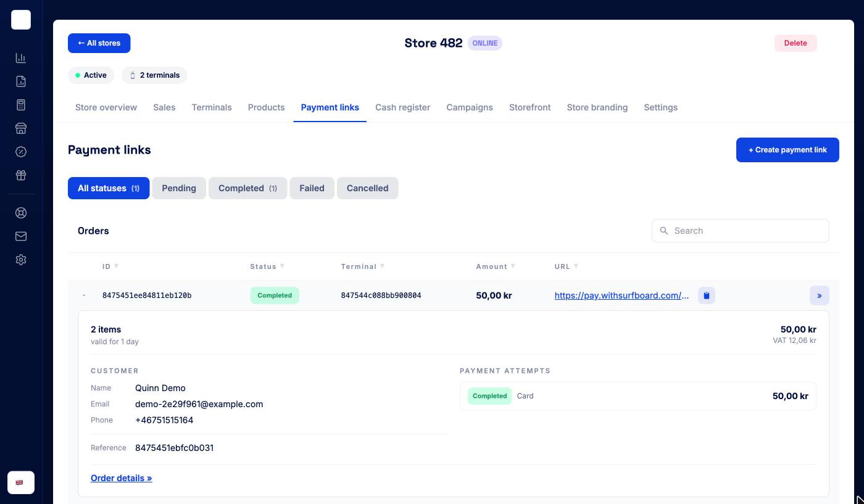Viewport: 864px width, 504px height.
Task: Open the Store branding tab
Action: click(x=597, y=107)
